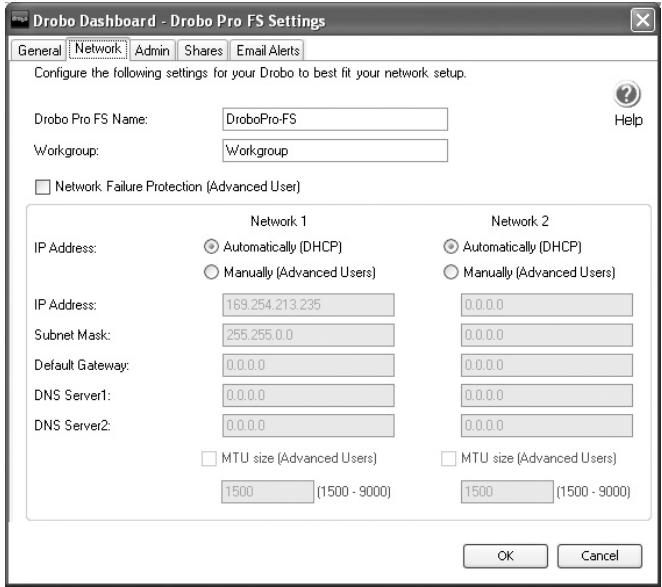Go to the Shares tab

[x=203, y=50]
